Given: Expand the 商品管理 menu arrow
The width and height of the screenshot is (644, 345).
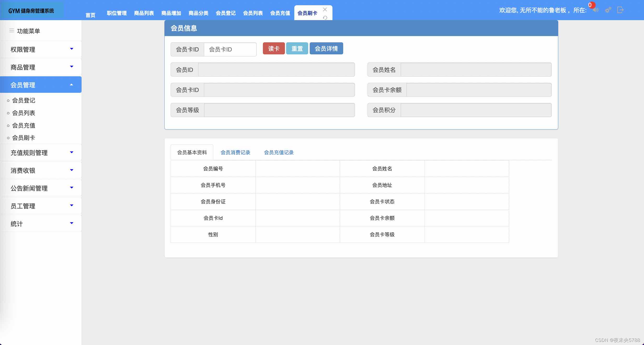Looking at the screenshot, I should (x=72, y=67).
